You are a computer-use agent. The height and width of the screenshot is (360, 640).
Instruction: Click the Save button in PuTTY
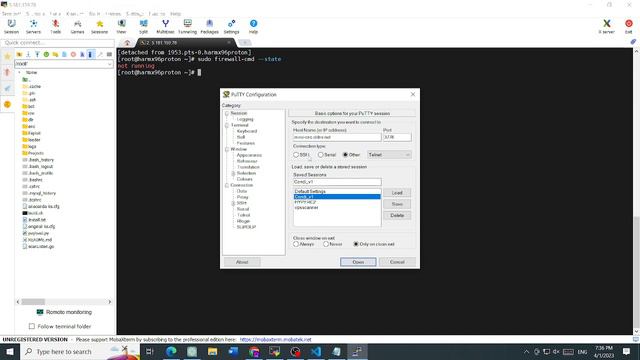point(397,204)
